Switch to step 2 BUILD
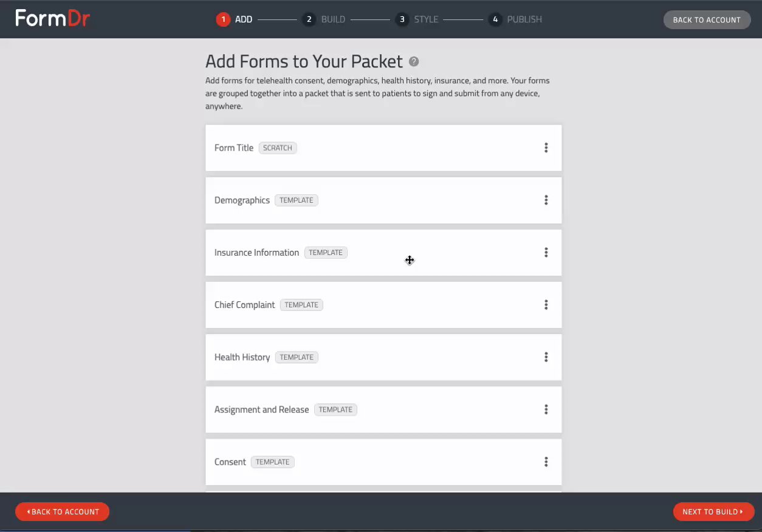 pos(324,19)
